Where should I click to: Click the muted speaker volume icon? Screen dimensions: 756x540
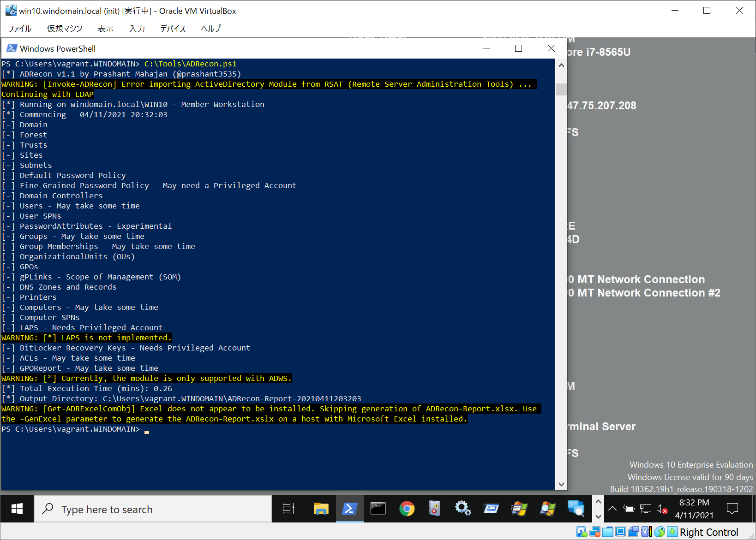(661, 509)
